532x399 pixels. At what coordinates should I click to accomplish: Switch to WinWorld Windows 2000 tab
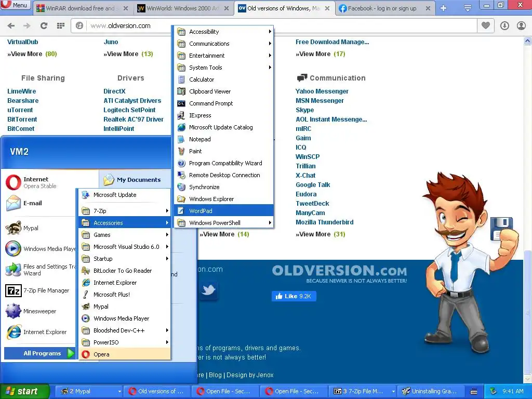(183, 8)
